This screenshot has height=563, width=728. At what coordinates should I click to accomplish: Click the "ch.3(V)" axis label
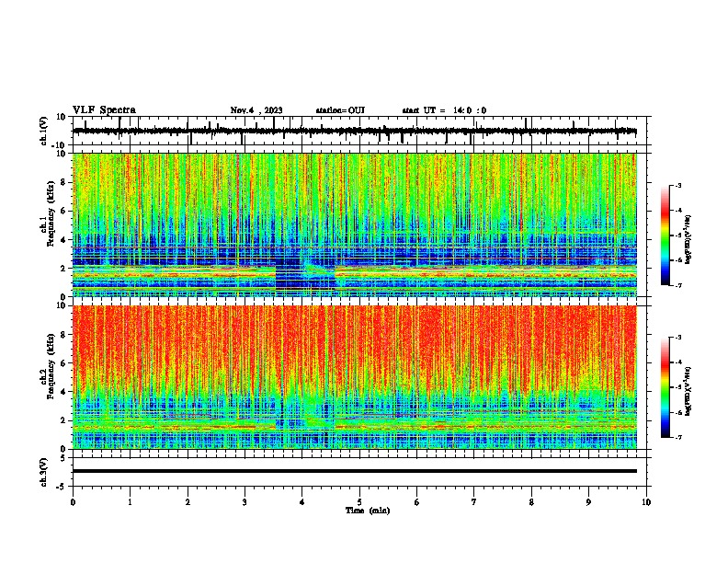click(x=44, y=472)
